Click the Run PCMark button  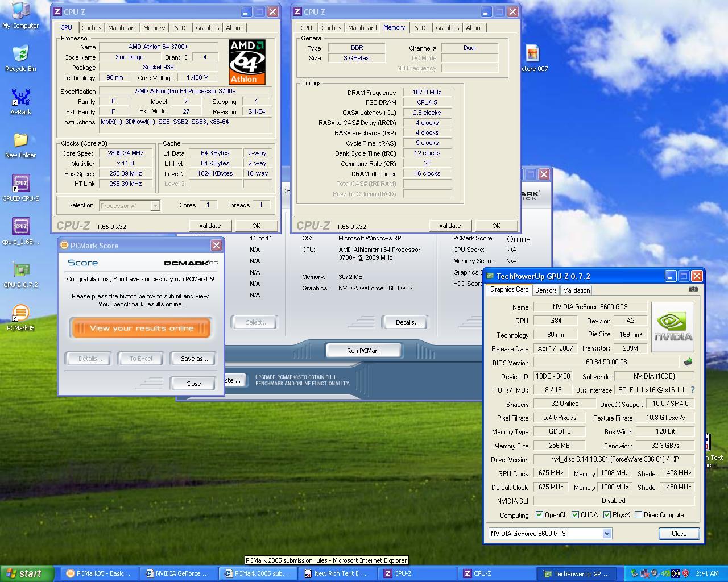pos(364,351)
